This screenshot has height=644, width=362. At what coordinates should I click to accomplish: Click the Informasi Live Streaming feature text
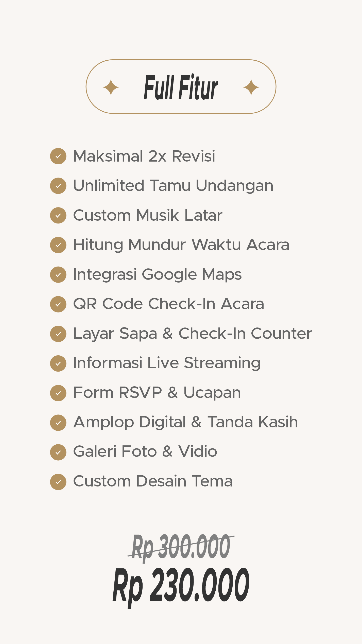click(167, 363)
